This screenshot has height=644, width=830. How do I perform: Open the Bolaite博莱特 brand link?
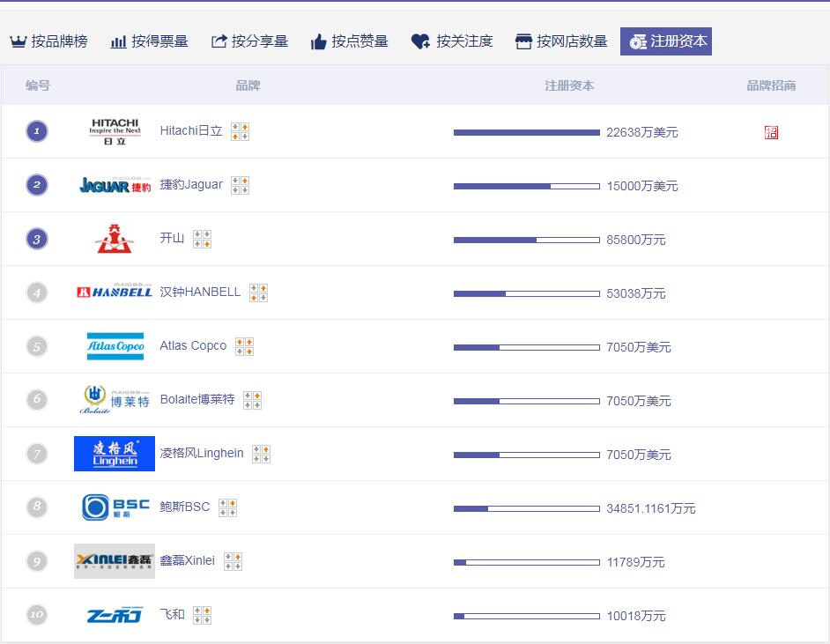point(197,399)
